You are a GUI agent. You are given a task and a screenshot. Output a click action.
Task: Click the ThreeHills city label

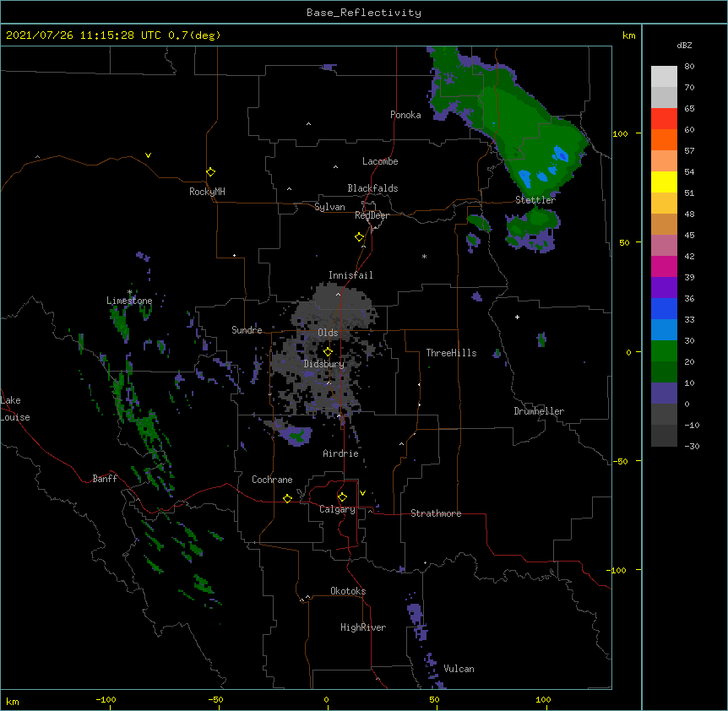click(x=451, y=353)
